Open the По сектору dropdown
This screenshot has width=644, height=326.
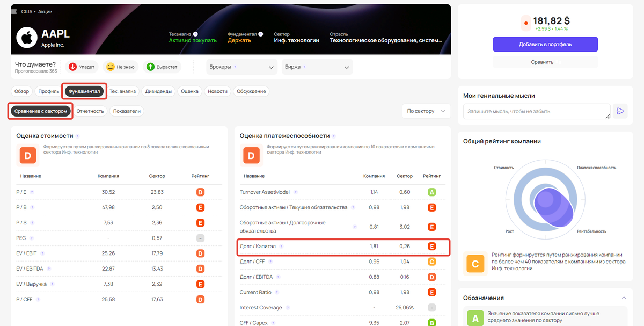(x=426, y=111)
